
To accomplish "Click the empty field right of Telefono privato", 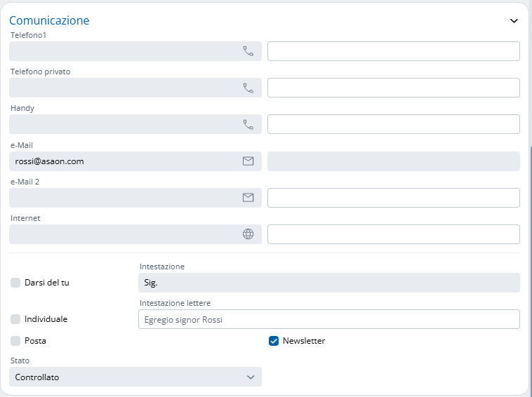I will [393, 88].
